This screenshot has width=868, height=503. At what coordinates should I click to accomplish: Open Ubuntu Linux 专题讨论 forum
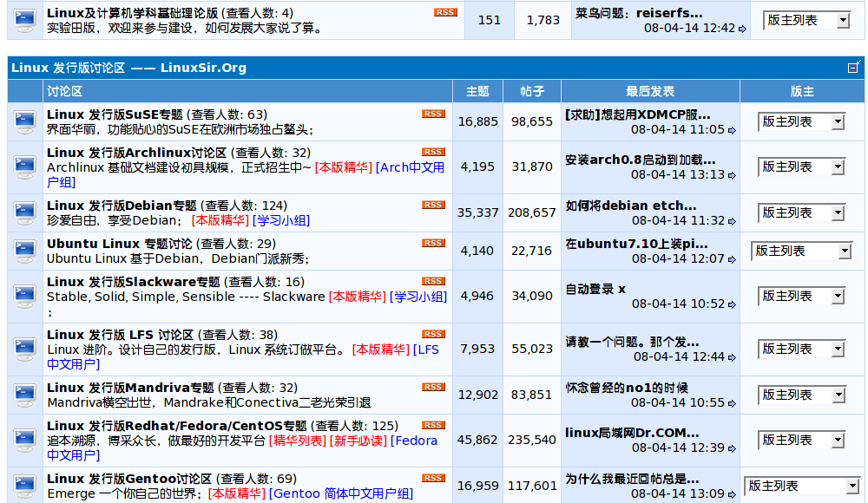119,244
